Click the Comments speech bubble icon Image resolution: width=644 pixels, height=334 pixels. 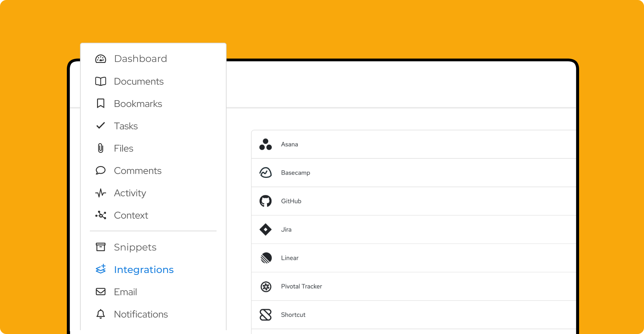(101, 171)
